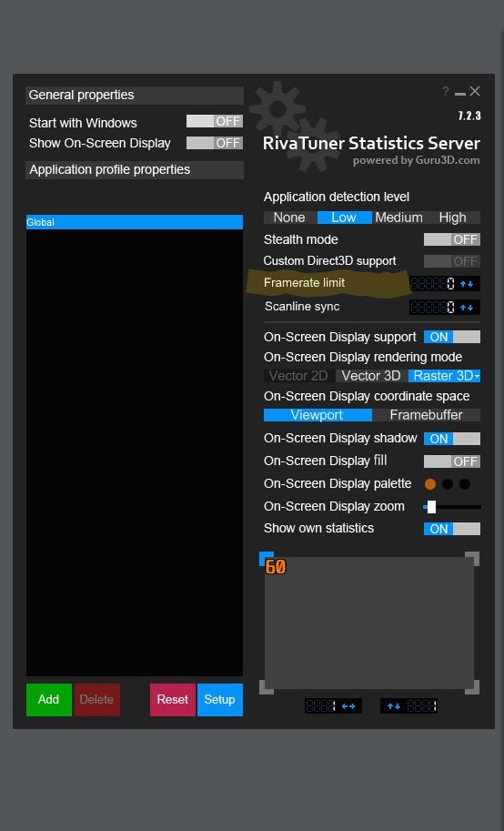The width and height of the screenshot is (504, 831).
Task: Toggle Start with Windows switch
Action: [x=215, y=121]
